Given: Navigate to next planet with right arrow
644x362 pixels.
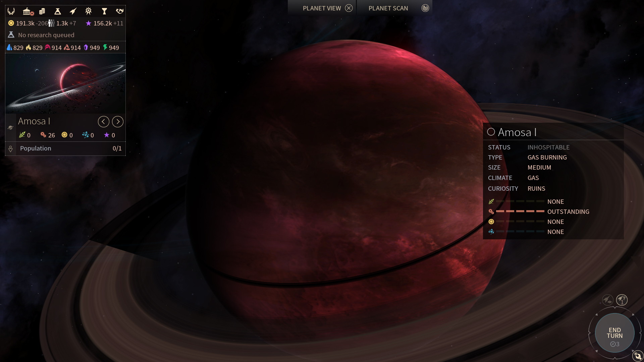Looking at the screenshot, I should pos(117,121).
